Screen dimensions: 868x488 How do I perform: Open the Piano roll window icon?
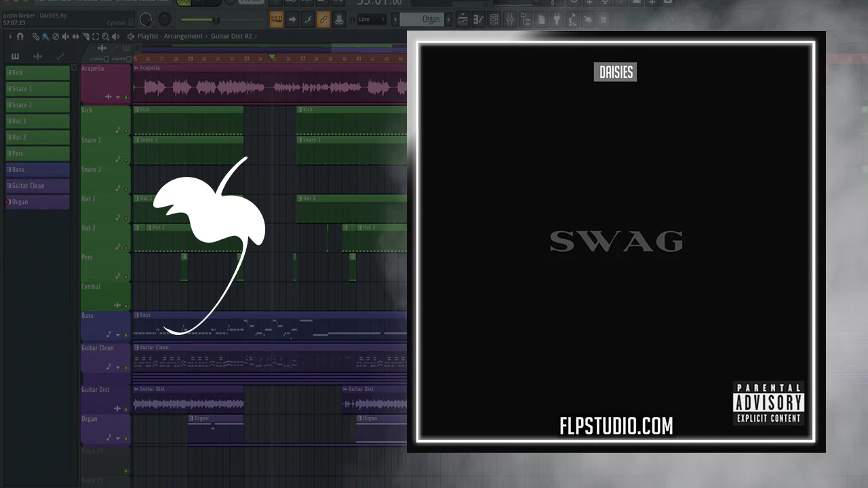[479, 20]
